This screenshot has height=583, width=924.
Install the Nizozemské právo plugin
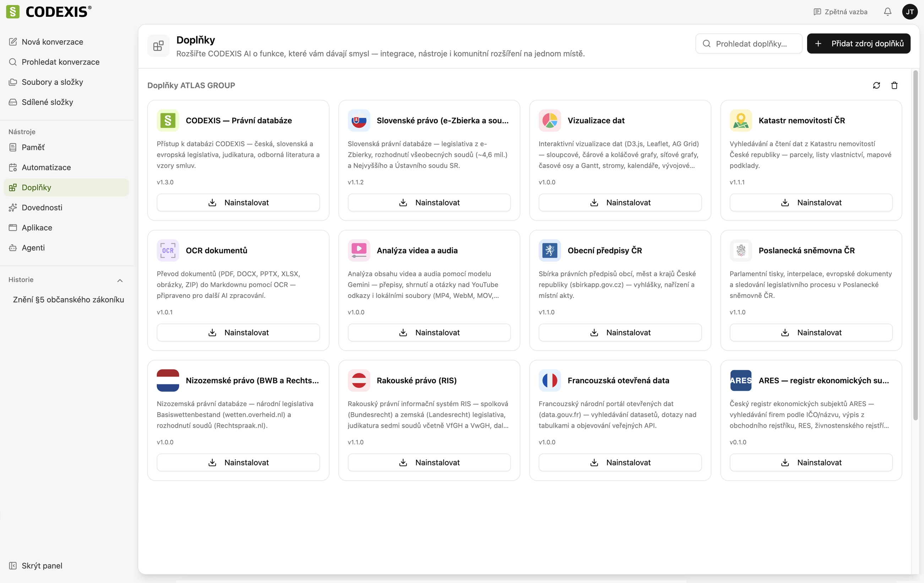coord(238,463)
